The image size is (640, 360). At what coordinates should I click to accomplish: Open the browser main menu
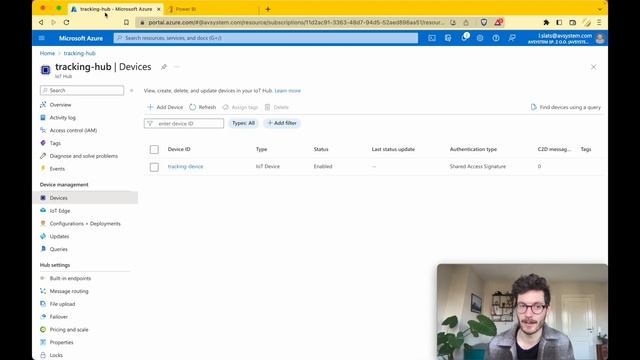pyautogui.click(x=599, y=22)
